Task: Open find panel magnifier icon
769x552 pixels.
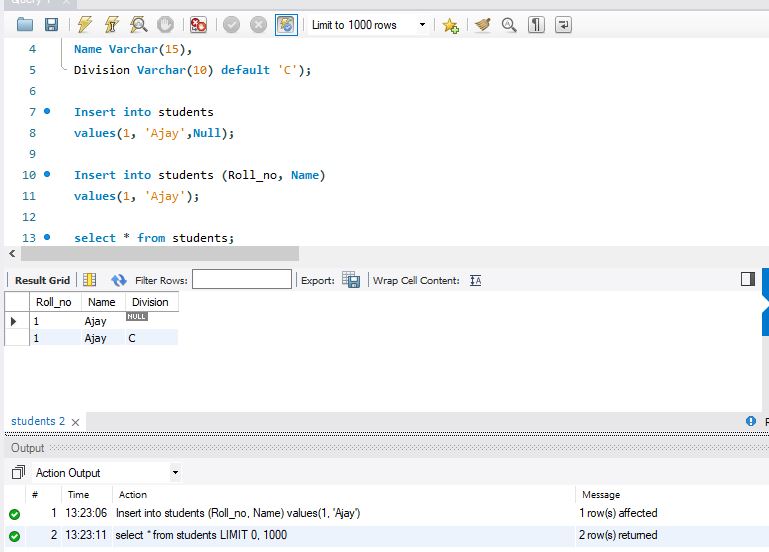Action: pyautogui.click(x=509, y=25)
